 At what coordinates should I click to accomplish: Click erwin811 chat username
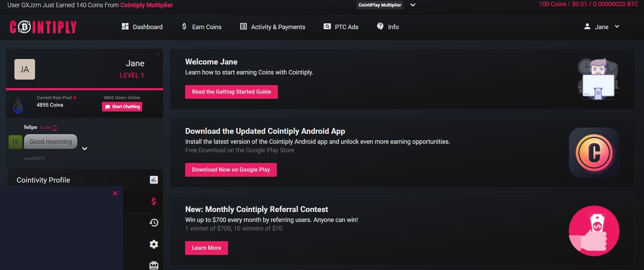[x=35, y=159]
